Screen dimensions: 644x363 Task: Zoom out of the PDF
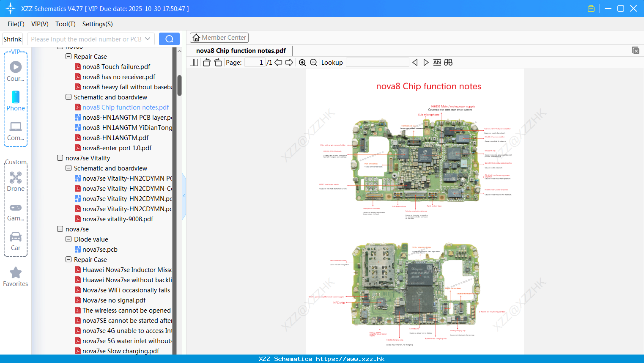(313, 62)
